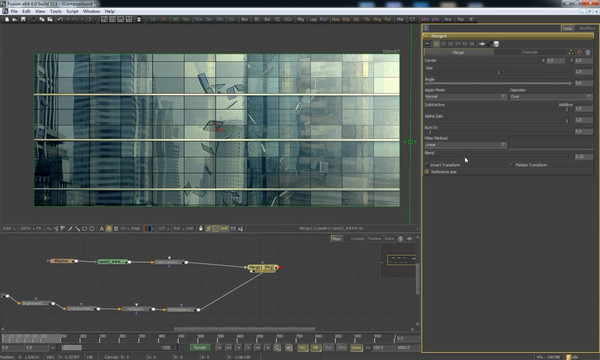600x360 pixels.
Task: Click the round icon next to Spline tab
Action: [401, 239]
